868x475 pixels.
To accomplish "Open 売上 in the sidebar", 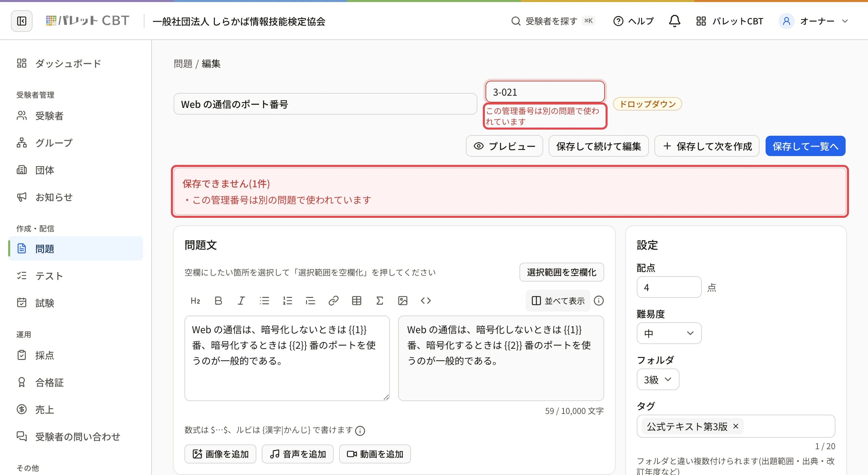I will pyautogui.click(x=75, y=410).
